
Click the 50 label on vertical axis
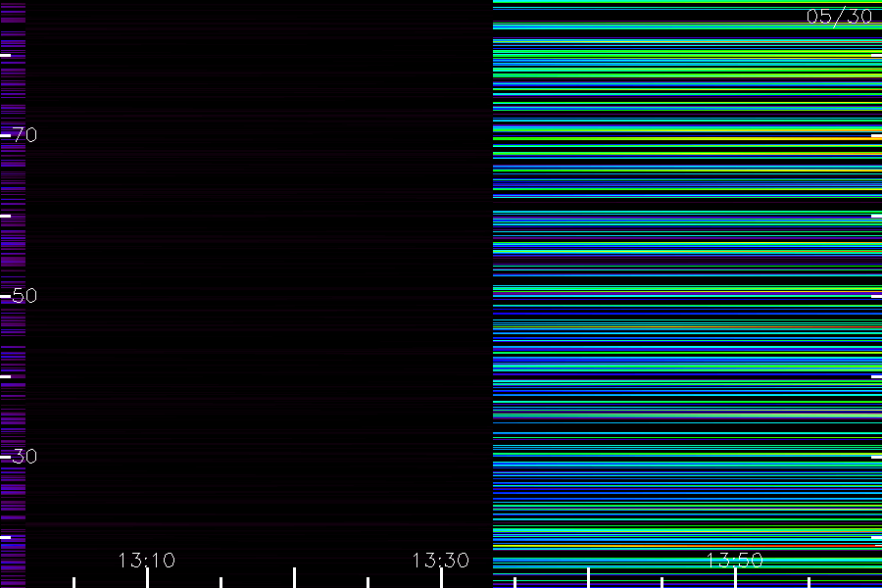point(24,296)
